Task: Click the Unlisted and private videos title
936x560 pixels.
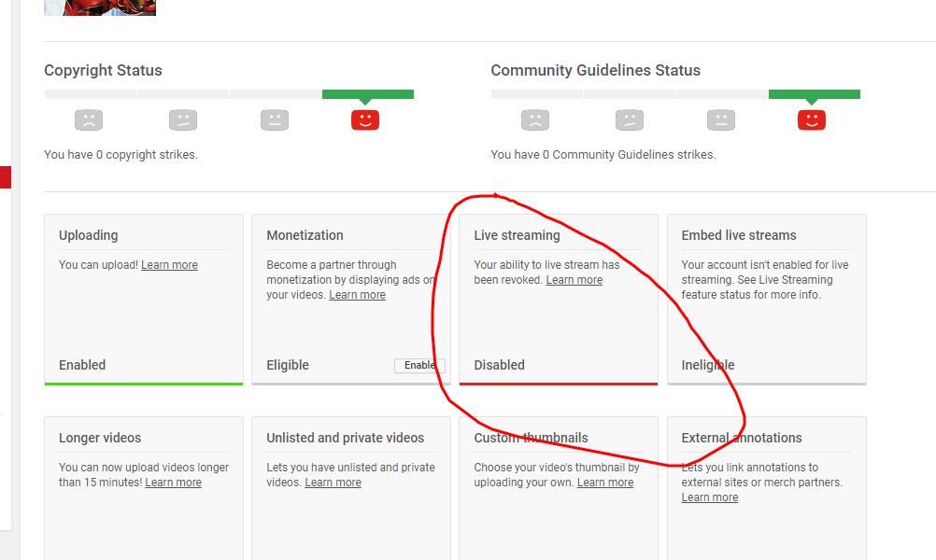Action: coord(346,438)
